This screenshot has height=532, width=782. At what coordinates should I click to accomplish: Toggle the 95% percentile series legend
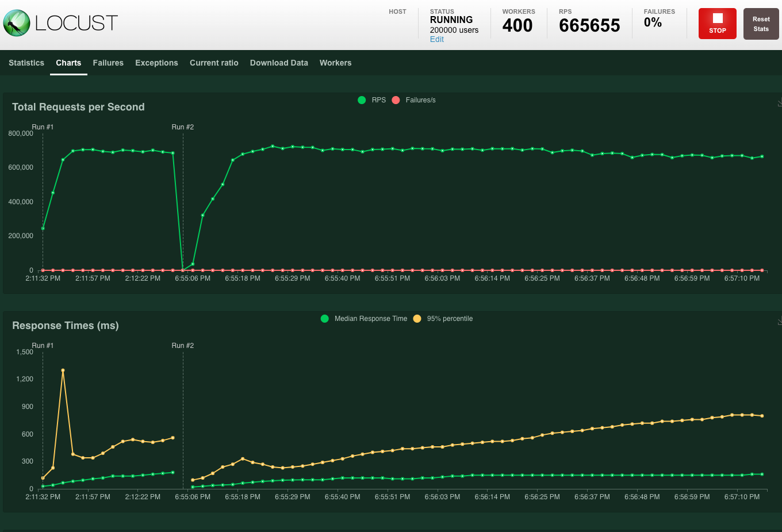click(443, 319)
